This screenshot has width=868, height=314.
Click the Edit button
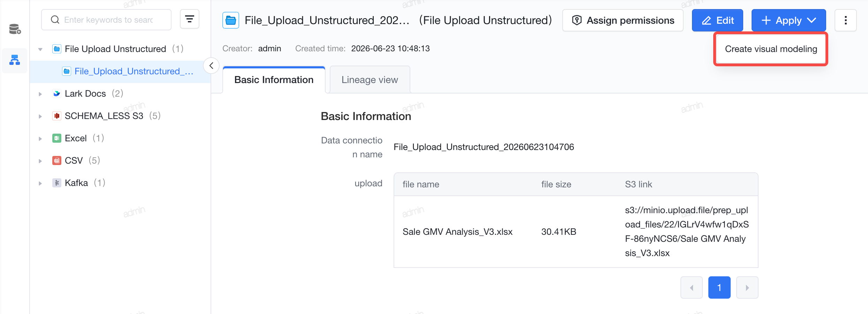click(x=717, y=20)
